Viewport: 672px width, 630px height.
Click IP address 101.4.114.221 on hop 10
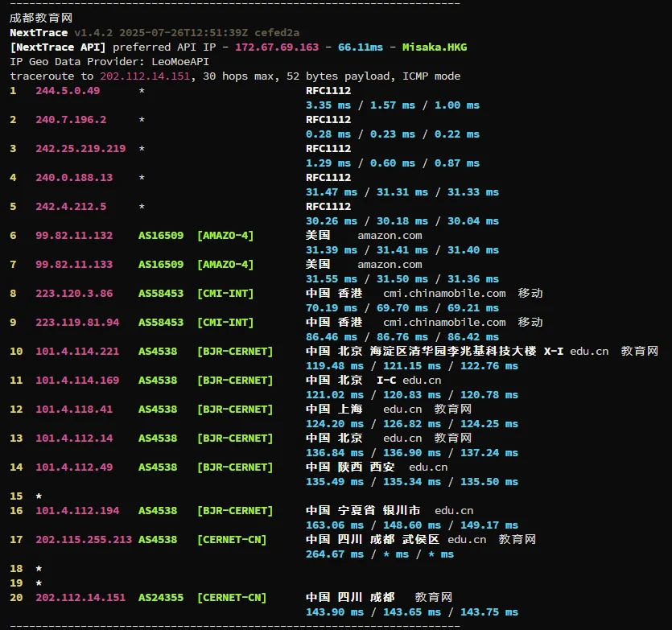point(77,352)
